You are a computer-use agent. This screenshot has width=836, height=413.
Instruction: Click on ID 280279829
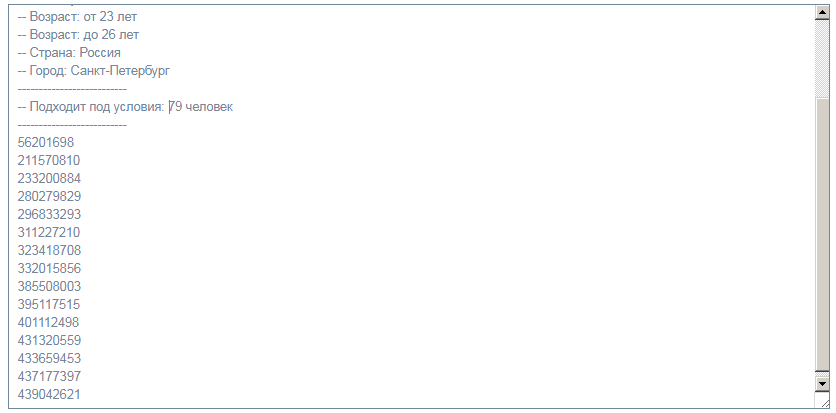point(49,196)
